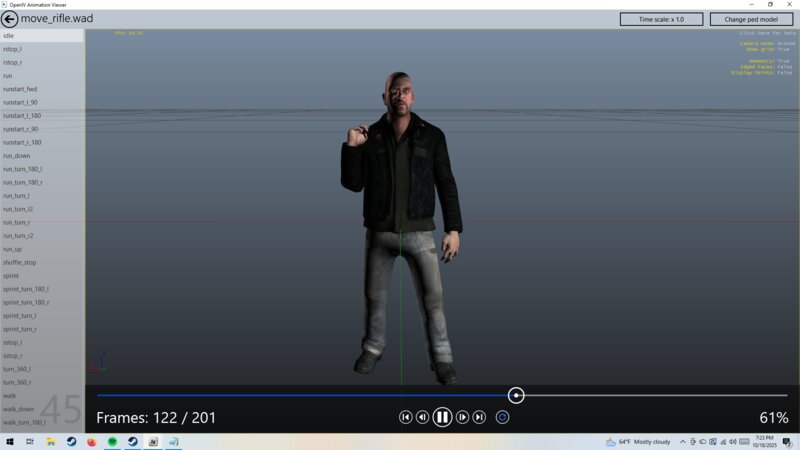800x450 pixels.
Task: Step forward one frame
Action: coord(462,417)
